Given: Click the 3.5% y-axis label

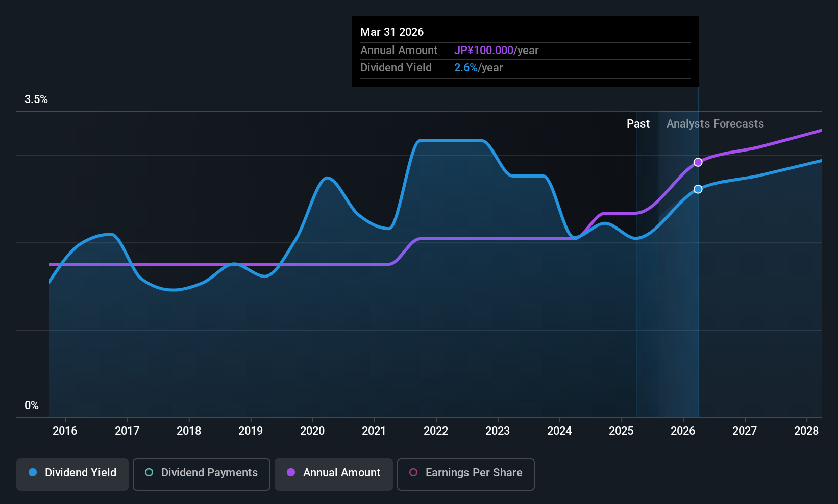Looking at the screenshot, I should tap(36, 99).
